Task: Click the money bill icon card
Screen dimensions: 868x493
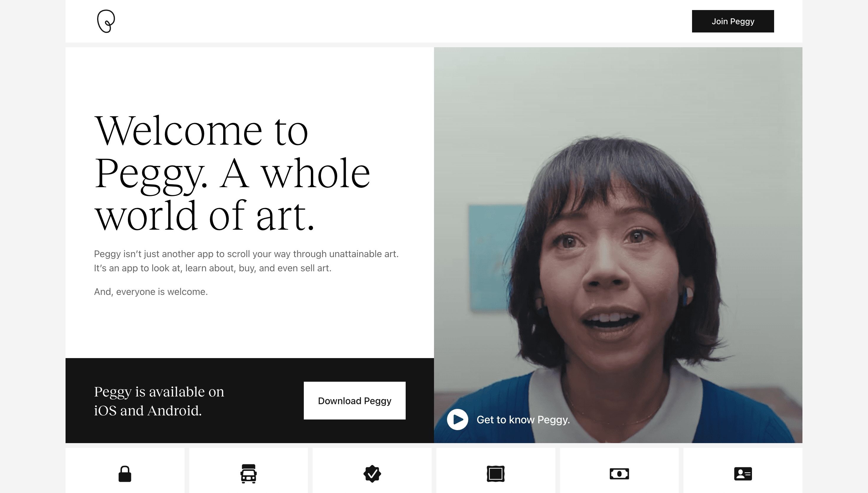Action: pyautogui.click(x=619, y=471)
